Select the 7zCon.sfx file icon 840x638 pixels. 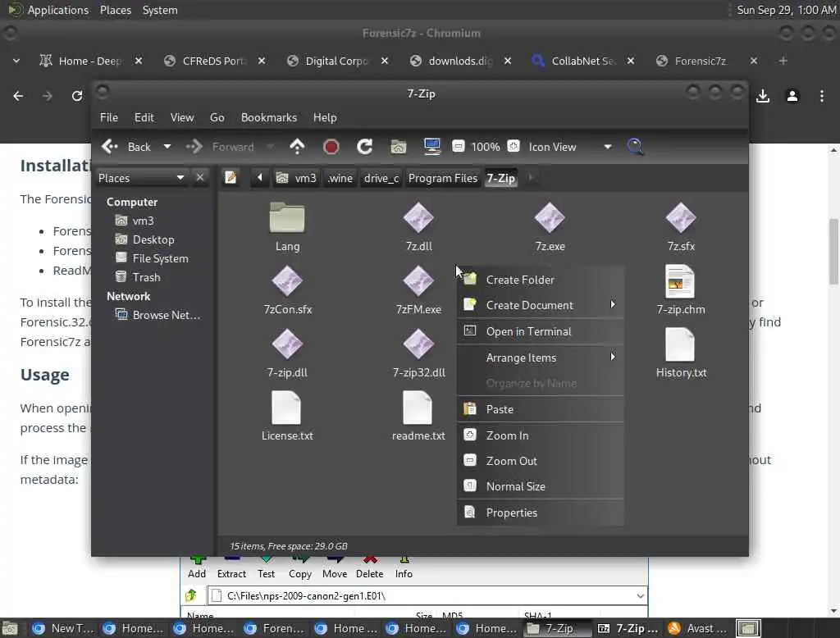pos(287,281)
